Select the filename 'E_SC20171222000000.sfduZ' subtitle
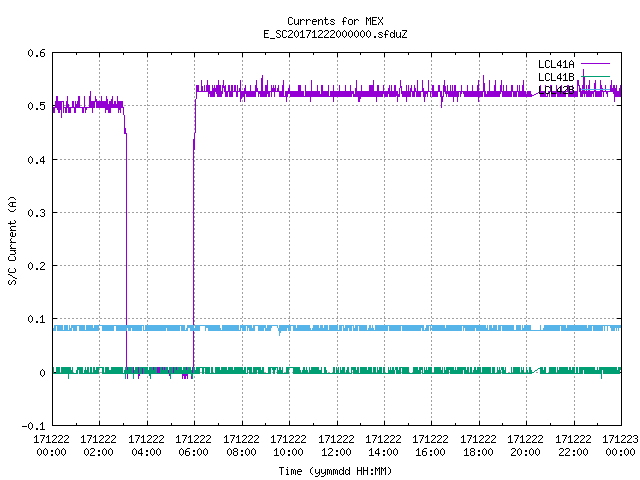This screenshot has width=640, height=480. 335,34
